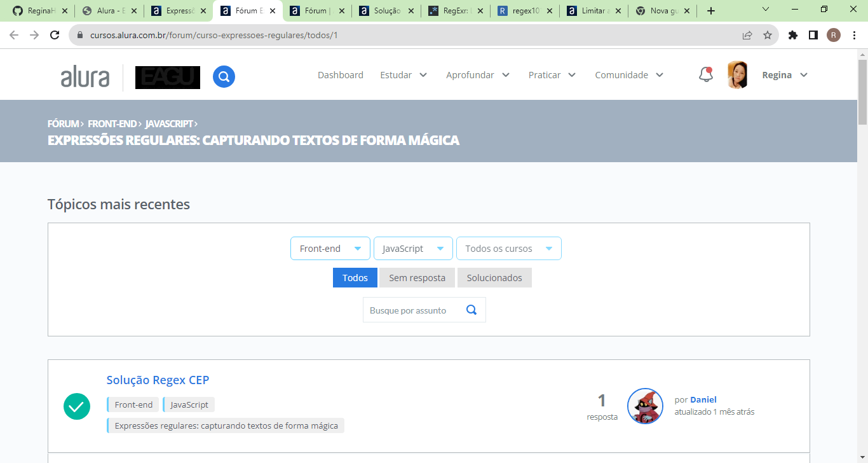Click the FRONT-END breadcrumb link
Screen dimensions: 868x463
(x=112, y=123)
